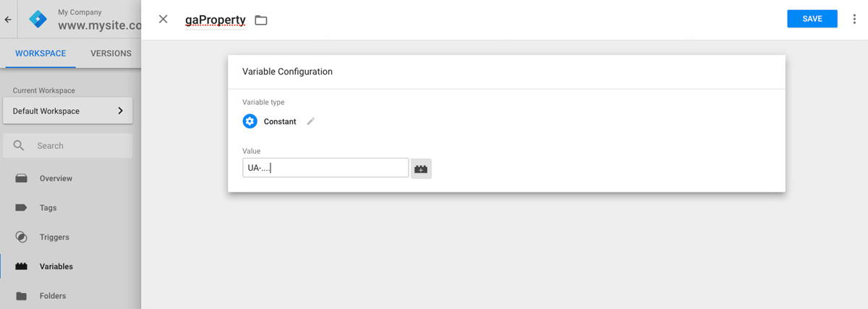Close the gaProperty variable editor
868x309 pixels.
click(163, 20)
